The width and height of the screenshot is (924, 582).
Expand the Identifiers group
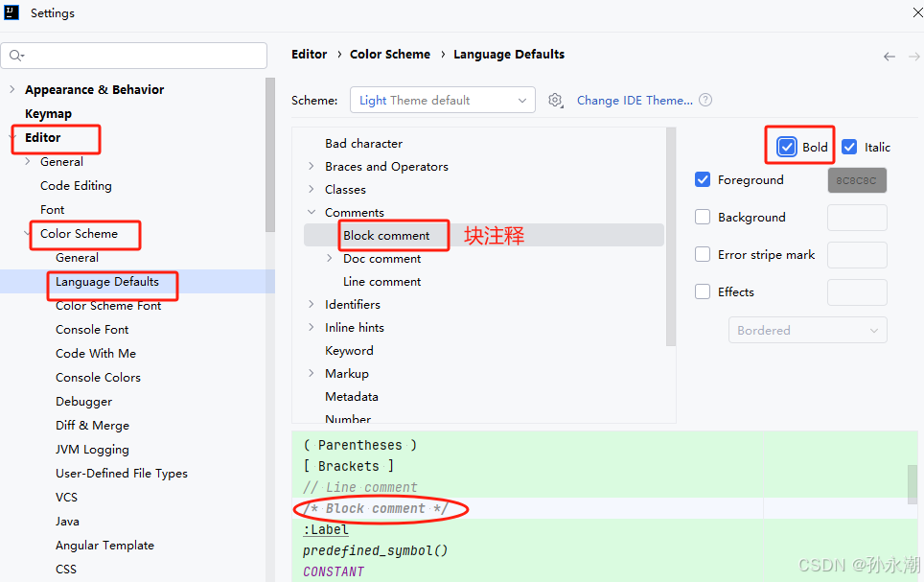coord(312,304)
